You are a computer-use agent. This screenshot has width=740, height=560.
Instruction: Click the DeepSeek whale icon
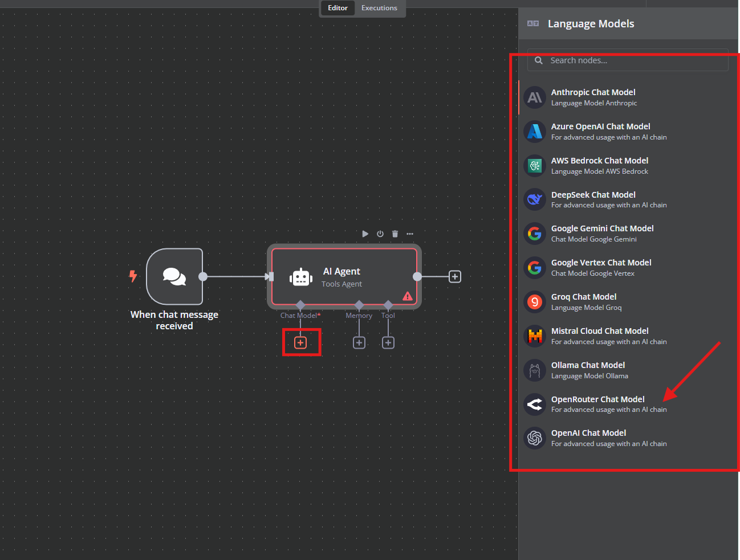coord(535,199)
